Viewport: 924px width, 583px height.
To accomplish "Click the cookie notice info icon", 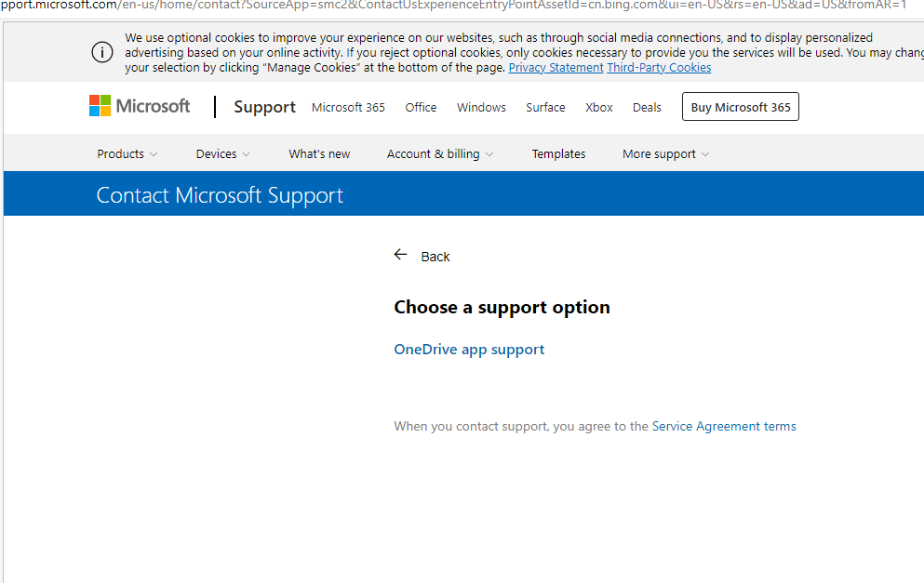I will pos(102,52).
